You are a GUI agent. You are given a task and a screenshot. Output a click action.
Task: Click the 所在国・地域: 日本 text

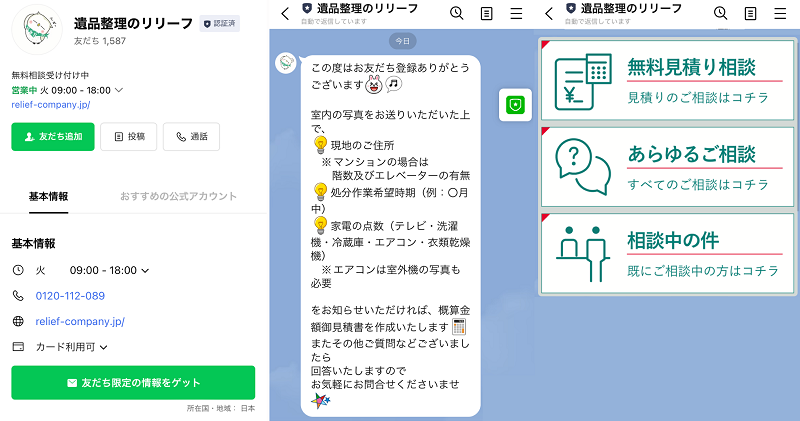tap(220, 408)
